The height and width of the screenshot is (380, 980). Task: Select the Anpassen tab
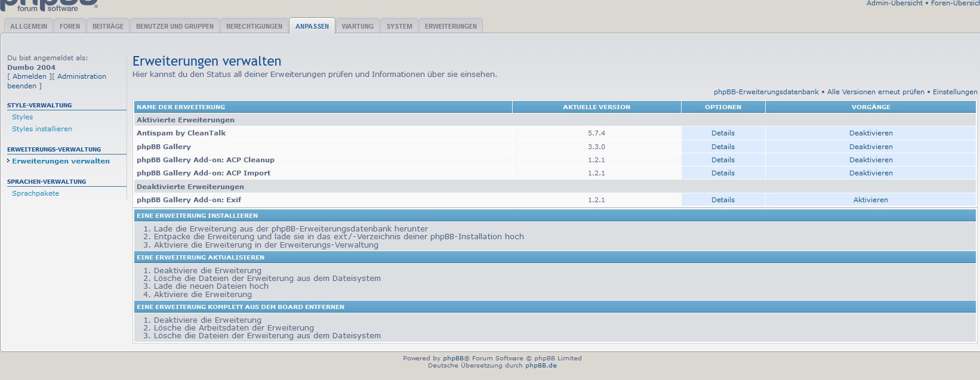click(x=312, y=26)
